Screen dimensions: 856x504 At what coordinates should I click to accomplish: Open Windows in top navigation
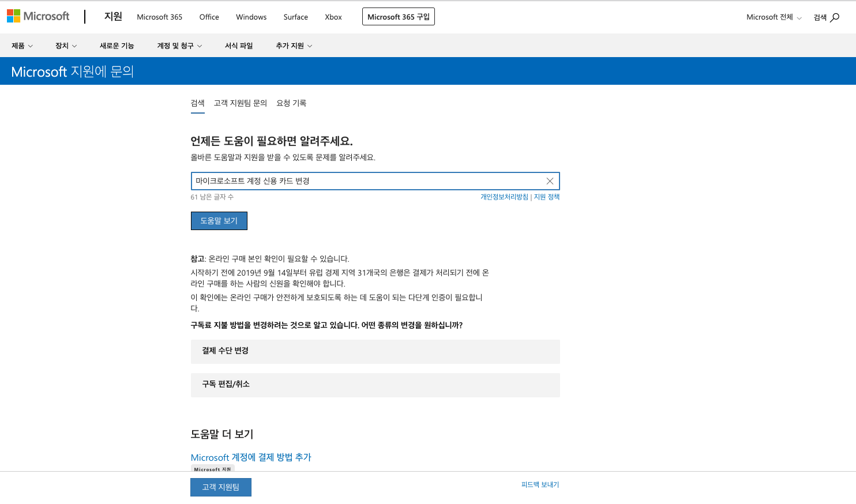pos(251,17)
